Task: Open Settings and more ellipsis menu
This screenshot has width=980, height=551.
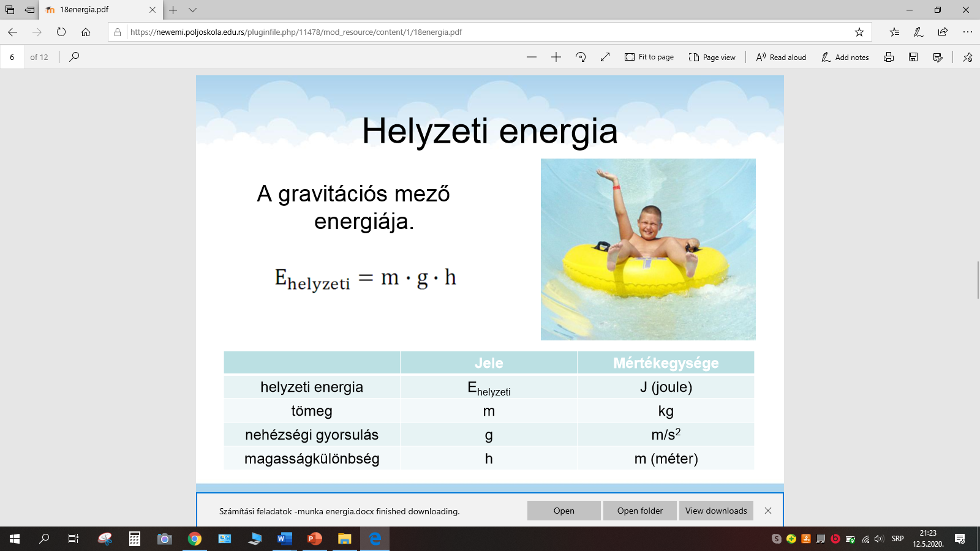Action: point(967,32)
